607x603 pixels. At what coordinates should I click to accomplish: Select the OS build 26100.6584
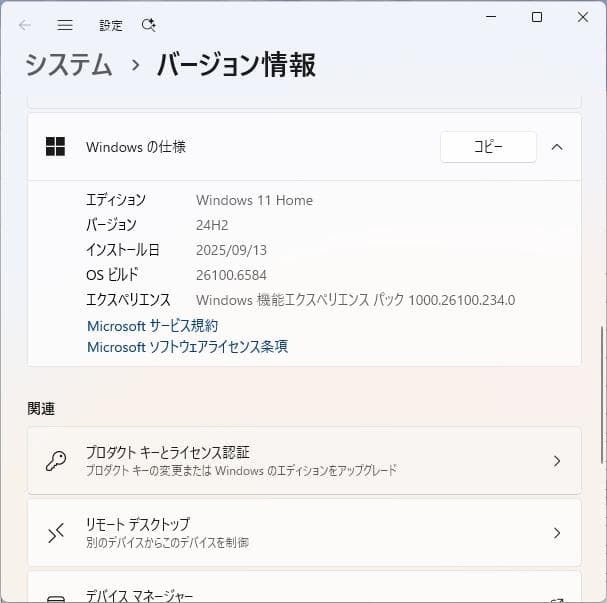231,275
